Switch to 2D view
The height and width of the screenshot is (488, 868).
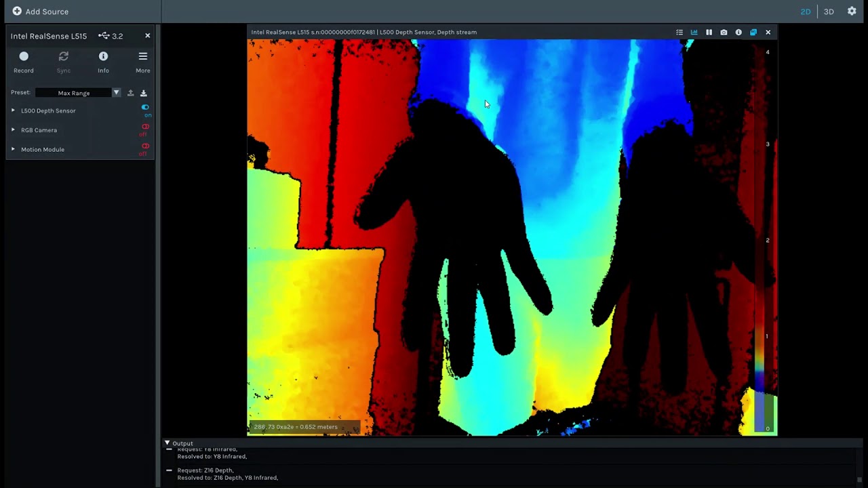806,12
